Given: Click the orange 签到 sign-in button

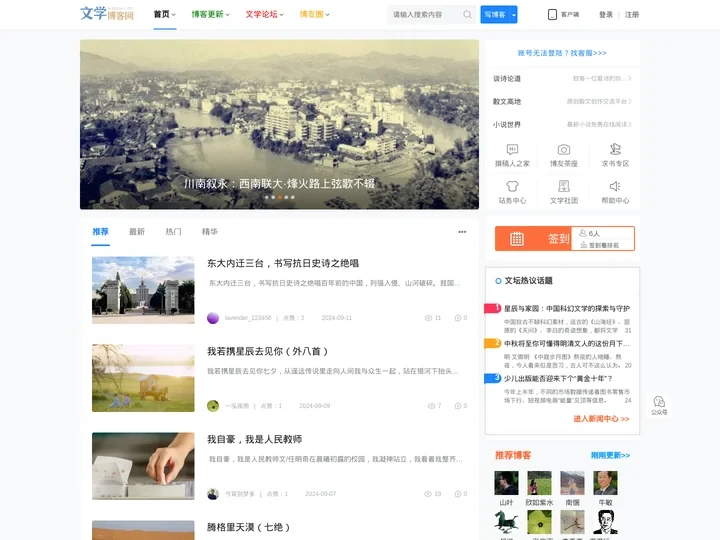Looking at the screenshot, I should pyautogui.click(x=533, y=239).
